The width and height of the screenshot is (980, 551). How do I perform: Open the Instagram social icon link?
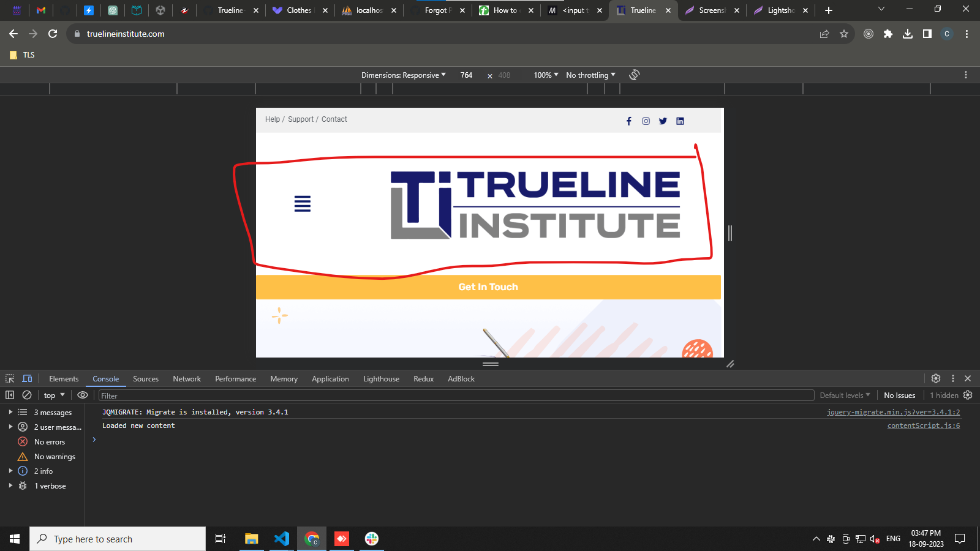tap(646, 121)
